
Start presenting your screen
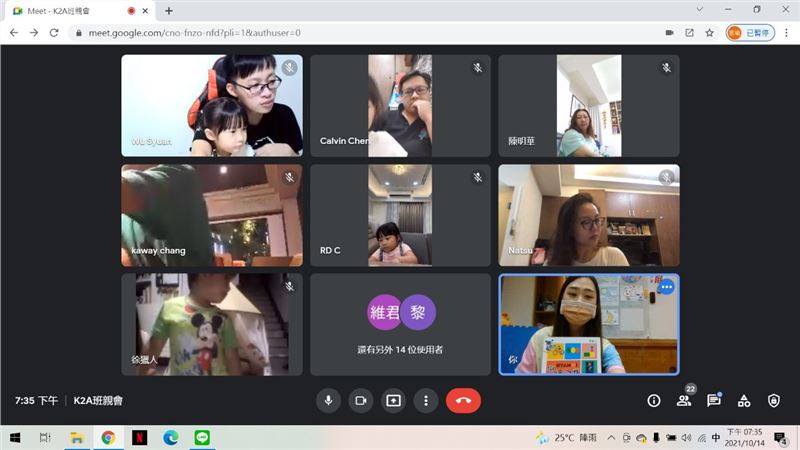coord(393,400)
